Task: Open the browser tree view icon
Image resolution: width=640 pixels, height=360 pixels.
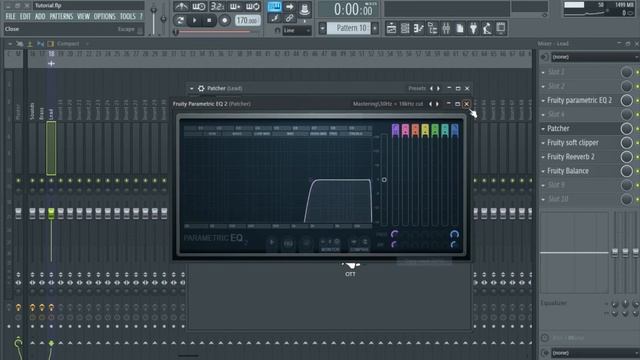Action: [433, 28]
